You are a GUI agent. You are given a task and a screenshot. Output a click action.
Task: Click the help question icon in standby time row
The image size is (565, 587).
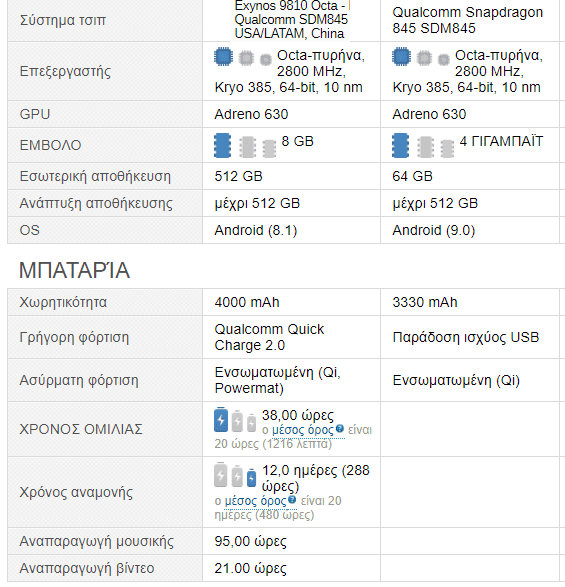(x=292, y=499)
